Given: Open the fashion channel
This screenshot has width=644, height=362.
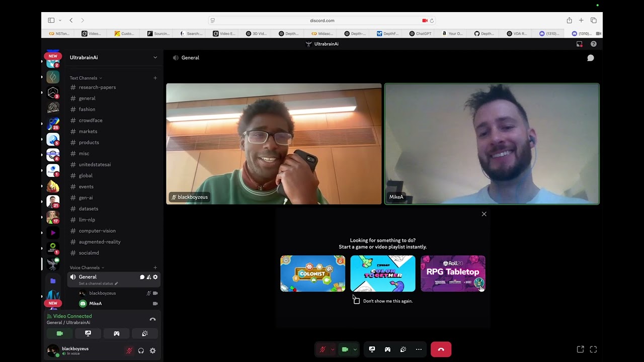Looking at the screenshot, I should pos(113,109).
